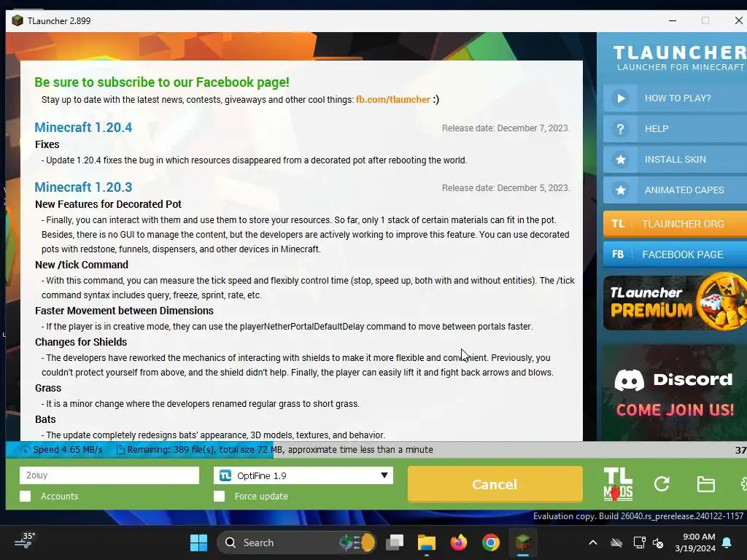
Task: Click the Speed 4.65 MB/s status text
Action: pos(68,449)
